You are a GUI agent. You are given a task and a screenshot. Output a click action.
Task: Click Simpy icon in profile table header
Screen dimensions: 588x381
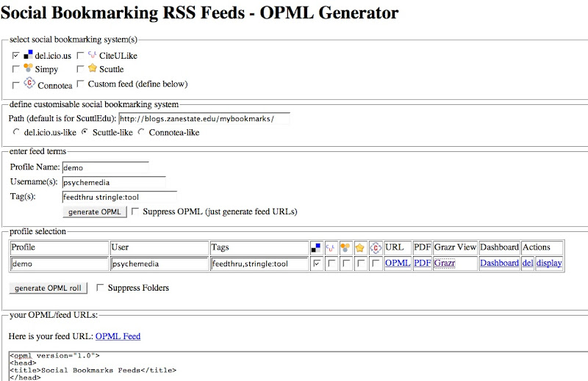pos(345,247)
